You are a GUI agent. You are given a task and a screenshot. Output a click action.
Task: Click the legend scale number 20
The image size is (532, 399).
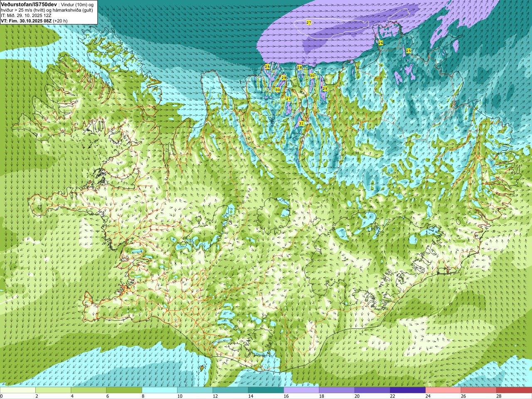(357, 396)
